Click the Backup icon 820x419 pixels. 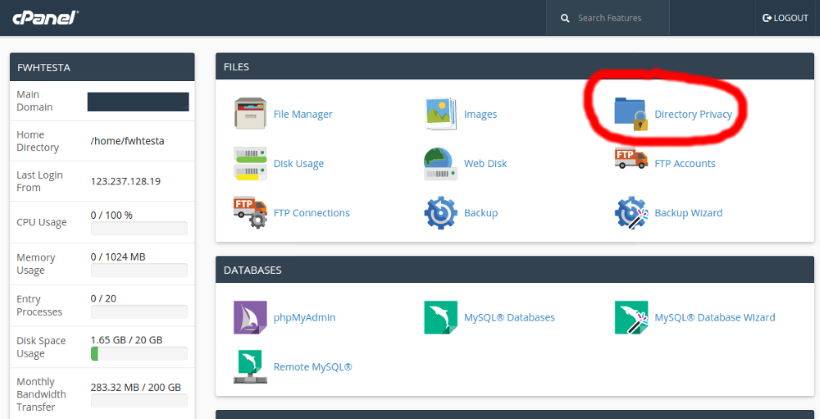(x=441, y=212)
